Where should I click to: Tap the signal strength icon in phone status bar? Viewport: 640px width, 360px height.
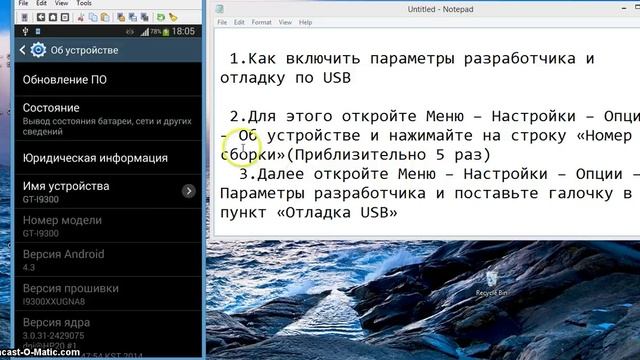145,32
